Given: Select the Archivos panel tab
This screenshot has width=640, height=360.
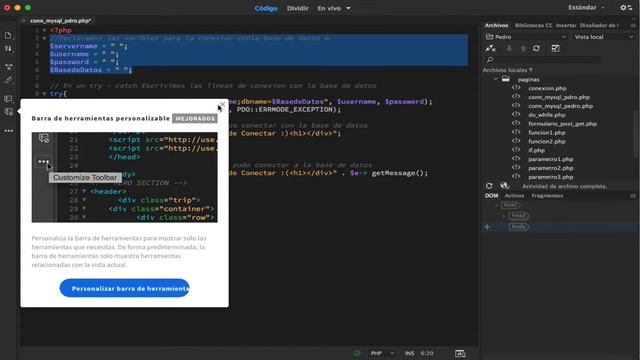Looking at the screenshot, I should 496,25.
